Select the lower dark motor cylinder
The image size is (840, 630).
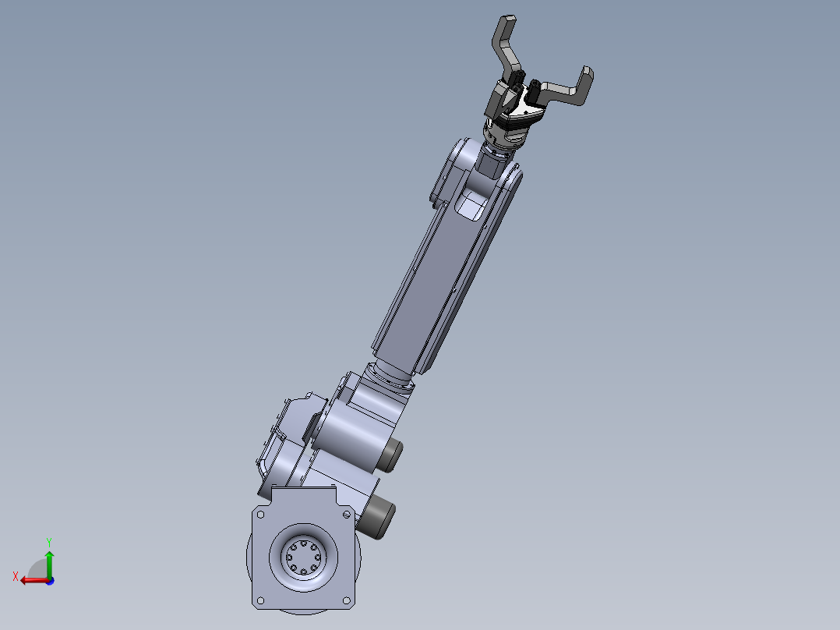coord(377,516)
